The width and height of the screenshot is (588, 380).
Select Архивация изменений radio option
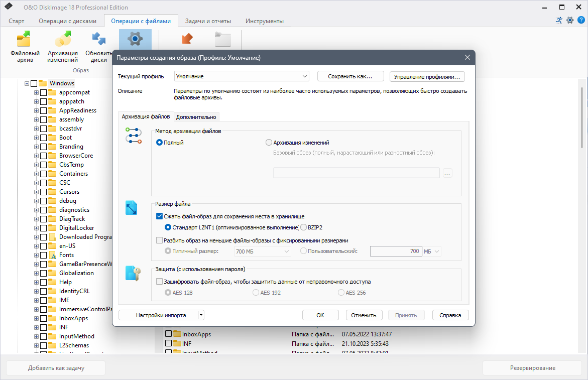[269, 143]
